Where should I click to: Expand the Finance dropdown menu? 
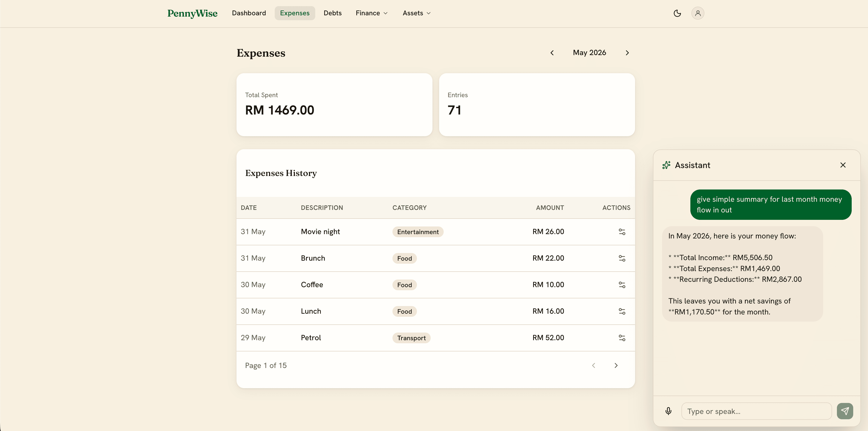(372, 13)
